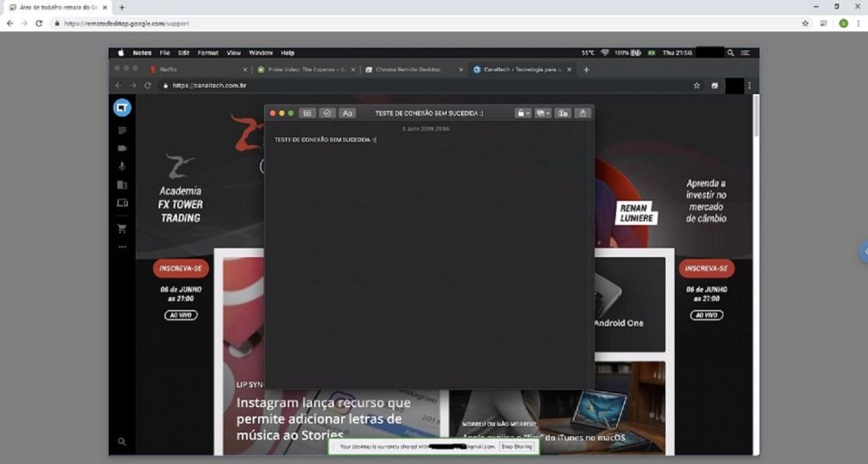Open Notification Center list icon
The image size is (868, 464).
pyautogui.click(x=745, y=53)
